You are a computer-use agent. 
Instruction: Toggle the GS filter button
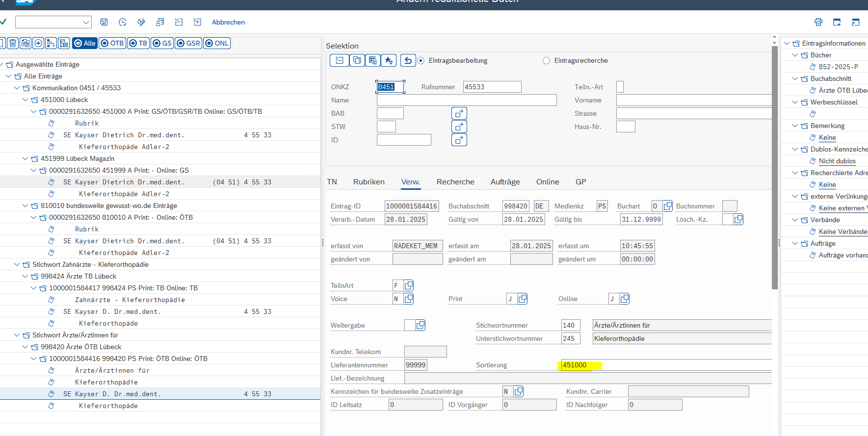[162, 43]
